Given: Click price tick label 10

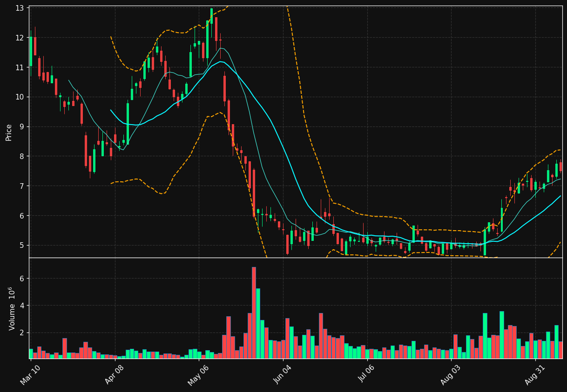Looking at the screenshot, I should pos(20,97).
